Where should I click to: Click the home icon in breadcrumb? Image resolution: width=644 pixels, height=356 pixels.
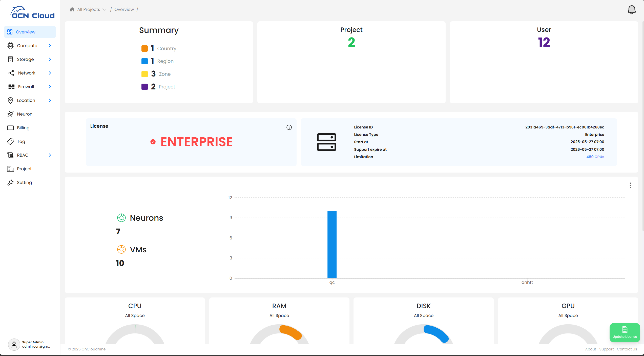[x=72, y=9]
